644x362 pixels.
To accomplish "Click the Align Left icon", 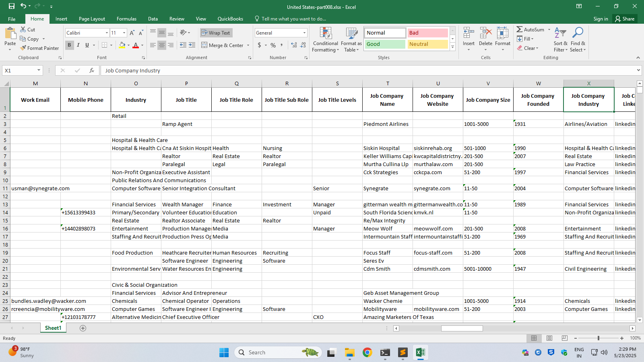I will point(153,45).
